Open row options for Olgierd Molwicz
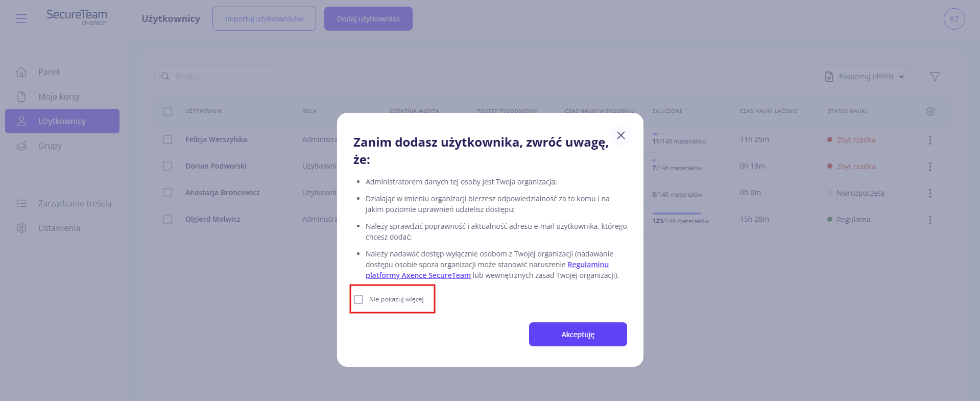The height and width of the screenshot is (401, 980). click(x=930, y=220)
